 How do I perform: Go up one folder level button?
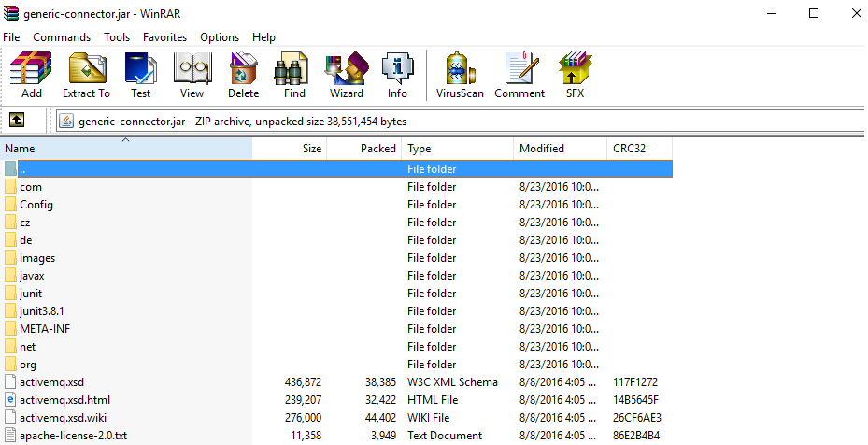pos(17,121)
